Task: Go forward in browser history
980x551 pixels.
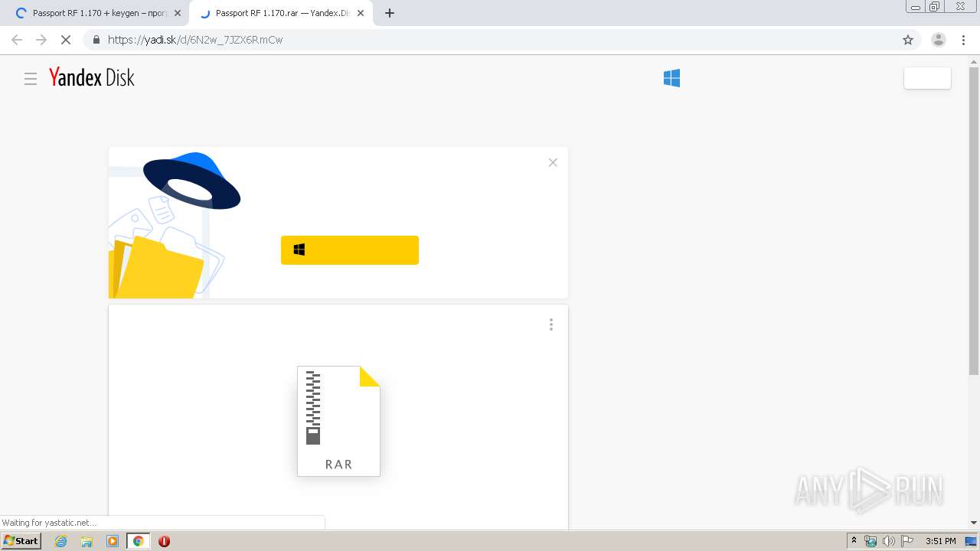Action: (41, 40)
